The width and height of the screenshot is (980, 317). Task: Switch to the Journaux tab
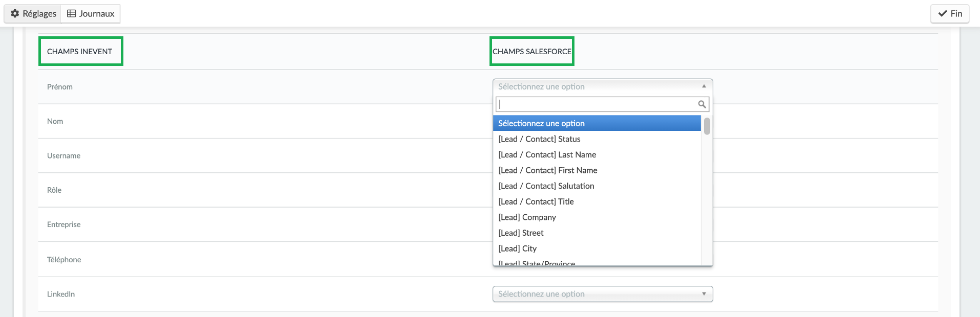pos(91,14)
